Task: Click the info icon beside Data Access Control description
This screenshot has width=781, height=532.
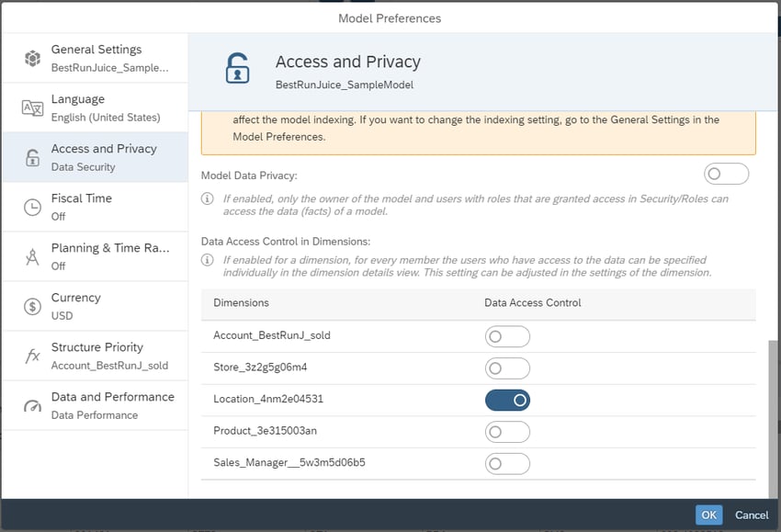Action: click(208, 260)
